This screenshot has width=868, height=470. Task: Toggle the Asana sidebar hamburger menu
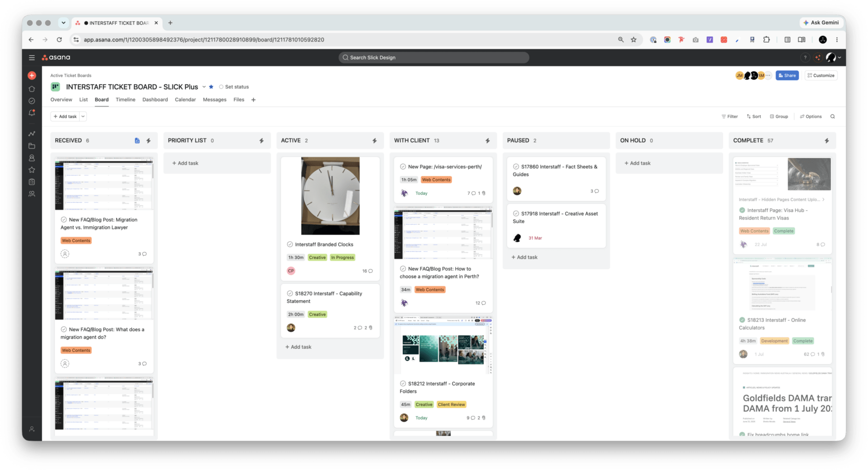click(32, 57)
